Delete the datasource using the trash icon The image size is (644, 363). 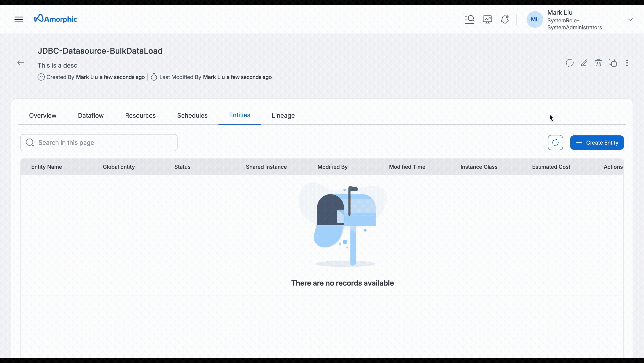[x=598, y=63]
